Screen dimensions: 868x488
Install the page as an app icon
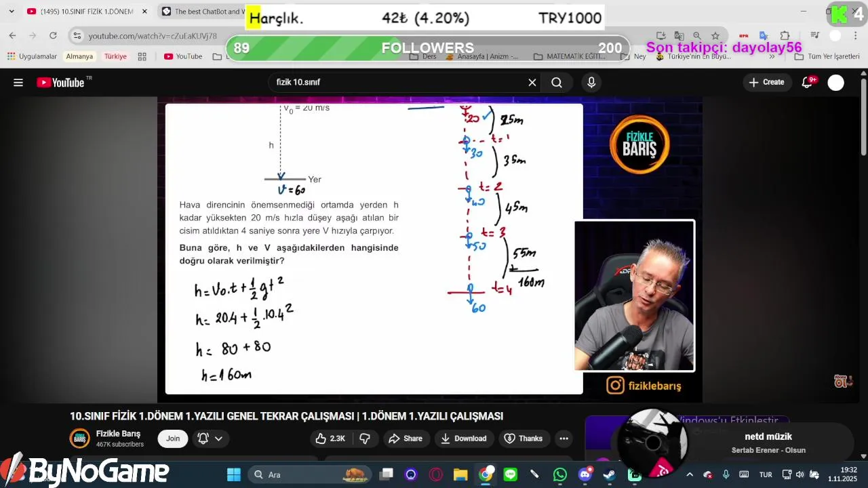[x=661, y=36]
